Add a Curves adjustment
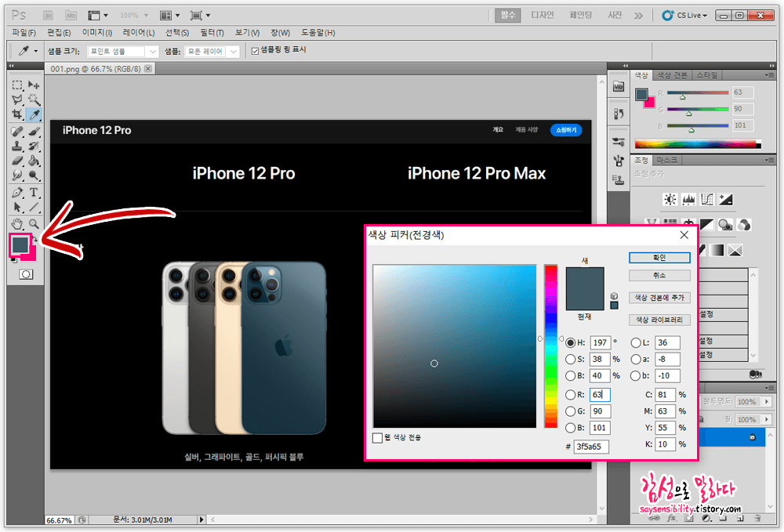 click(707, 200)
